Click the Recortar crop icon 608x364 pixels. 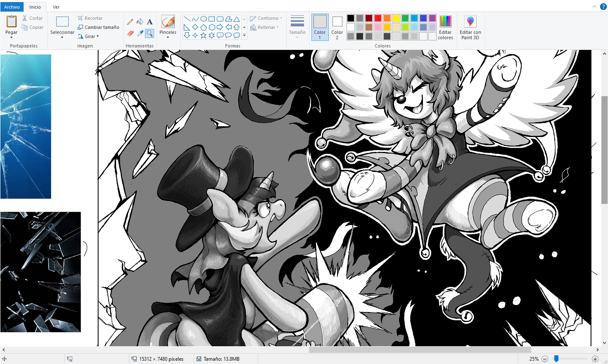coord(81,18)
